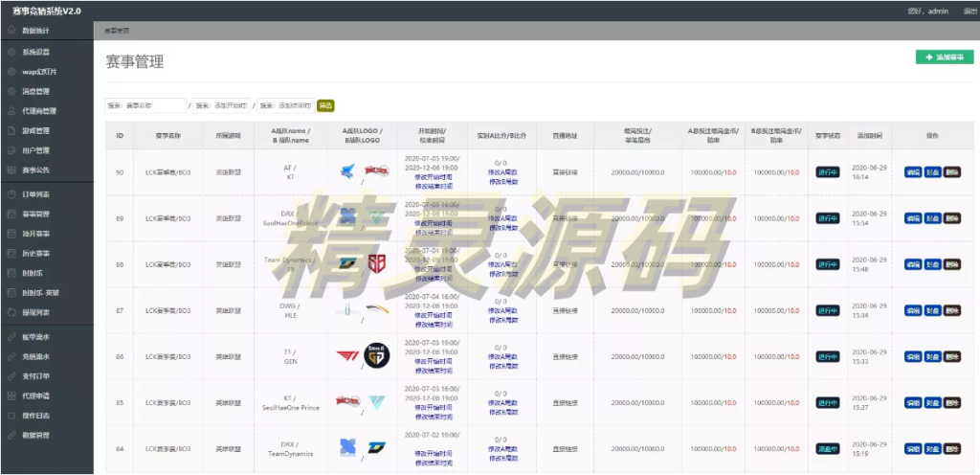Viewport: 980px width, 475px height.
Task: Click the gear icon beside 系统设置
Action: click(x=11, y=52)
